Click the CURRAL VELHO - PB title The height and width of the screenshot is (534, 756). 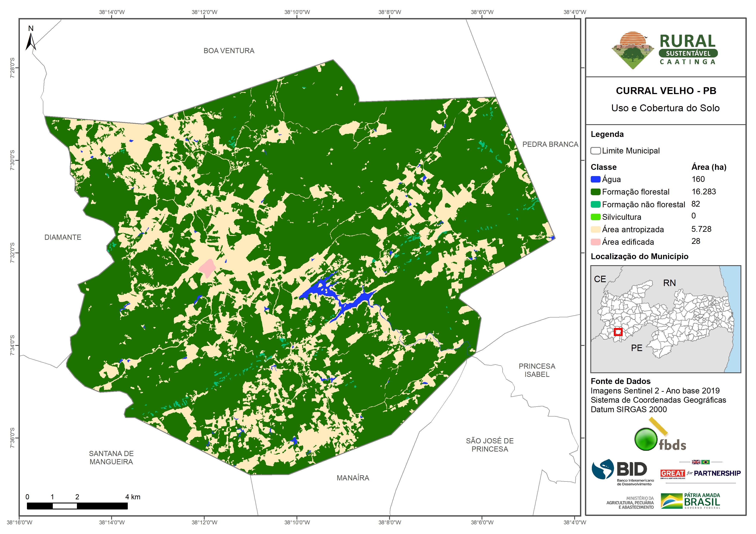(666, 91)
